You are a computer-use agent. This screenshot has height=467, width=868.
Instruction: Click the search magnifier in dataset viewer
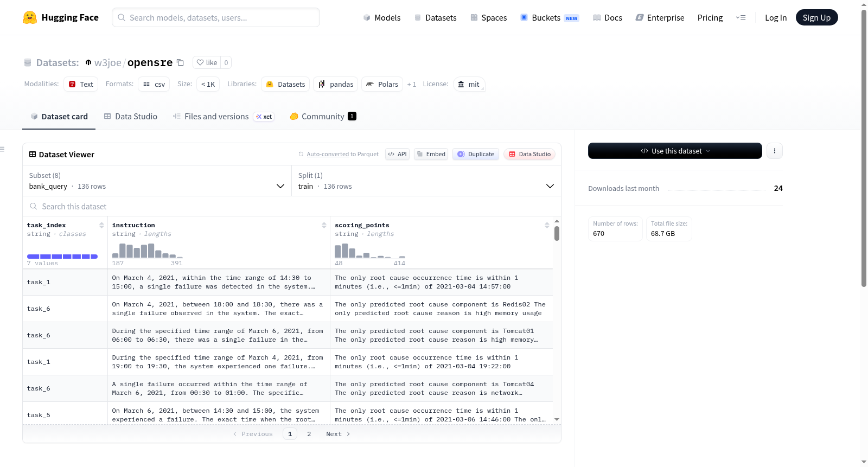[34, 206]
